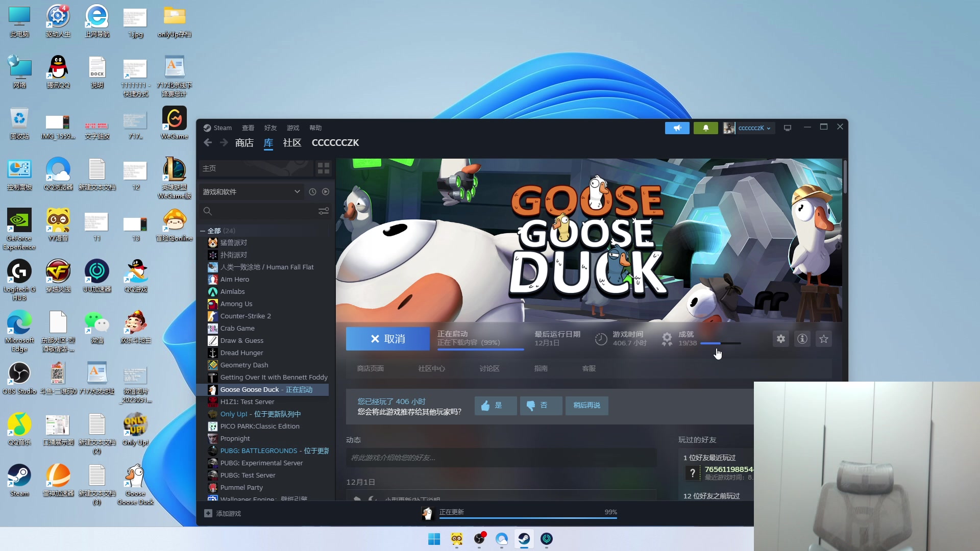The width and height of the screenshot is (980, 551).
Task: Show game info icon
Action: [x=802, y=339]
